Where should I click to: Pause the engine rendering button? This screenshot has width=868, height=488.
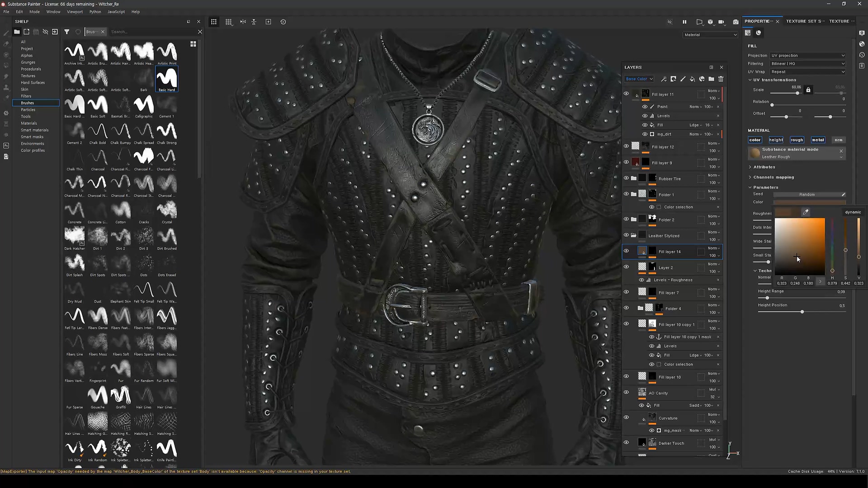pos(684,22)
